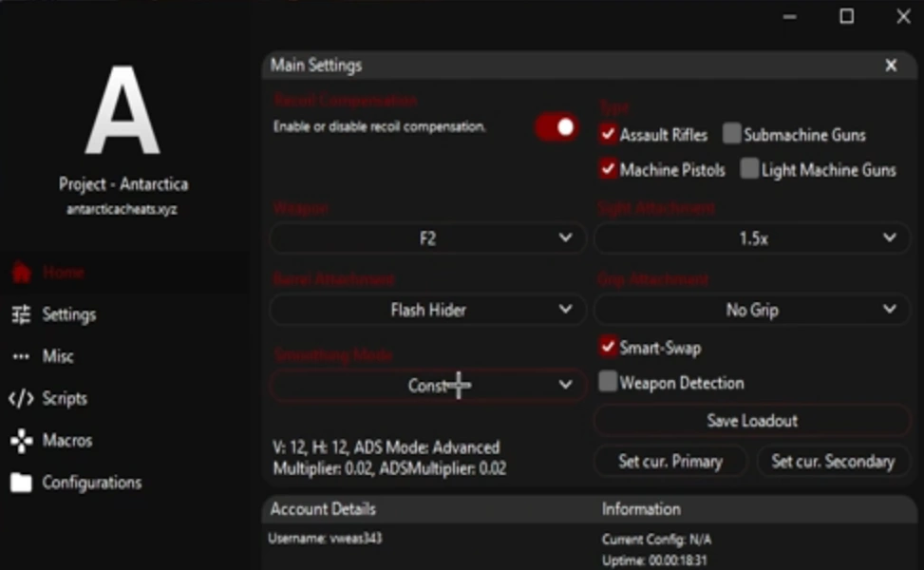The width and height of the screenshot is (924, 570).
Task: Click the Save Loadout button
Action: [x=752, y=421]
